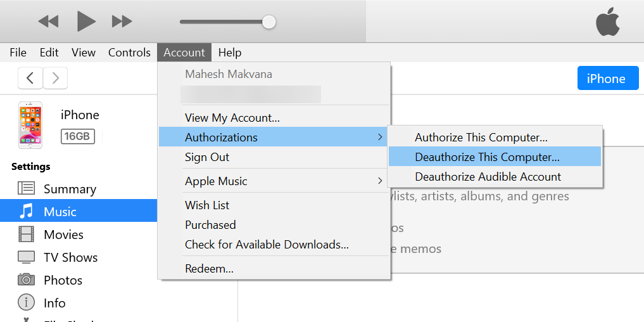Select View My Account menu item
Viewport: 644px width, 322px height.
click(x=274, y=118)
